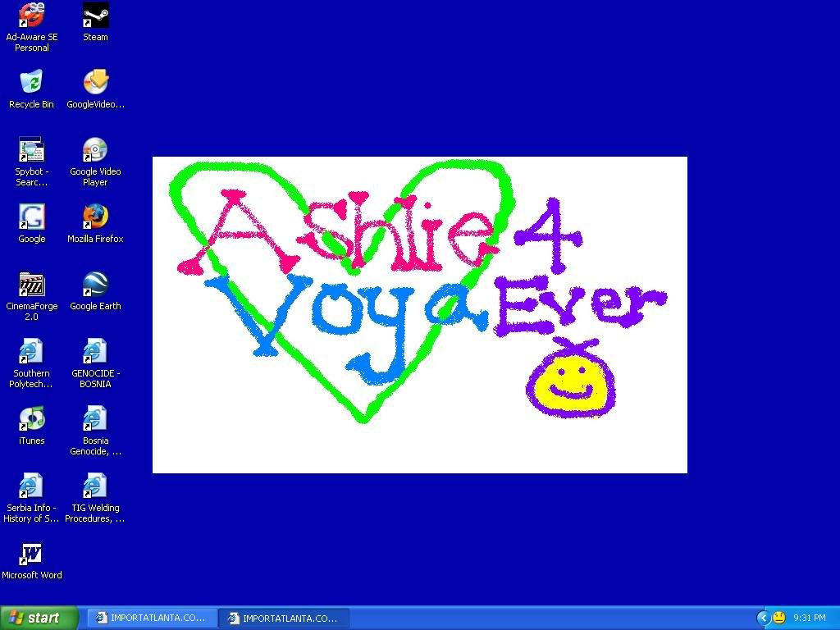Launch iTunes from the desktop
The image size is (840, 630).
click(31, 419)
